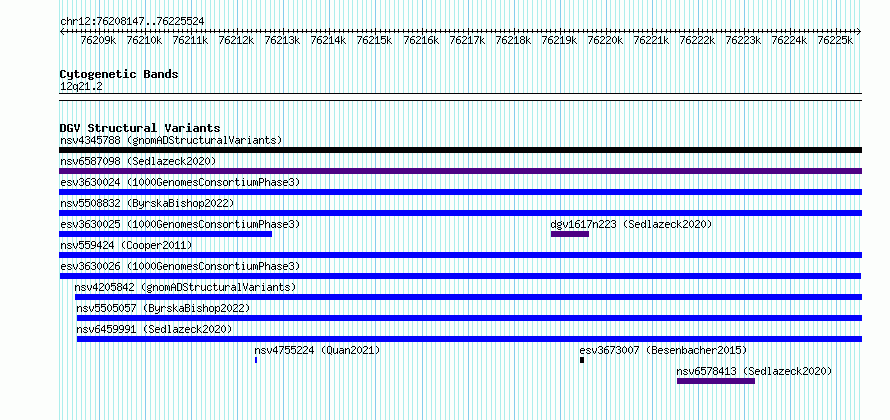The width and height of the screenshot is (890, 420).
Task: Click the 76218k ruler tick label
Action: pyautogui.click(x=513, y=41)
